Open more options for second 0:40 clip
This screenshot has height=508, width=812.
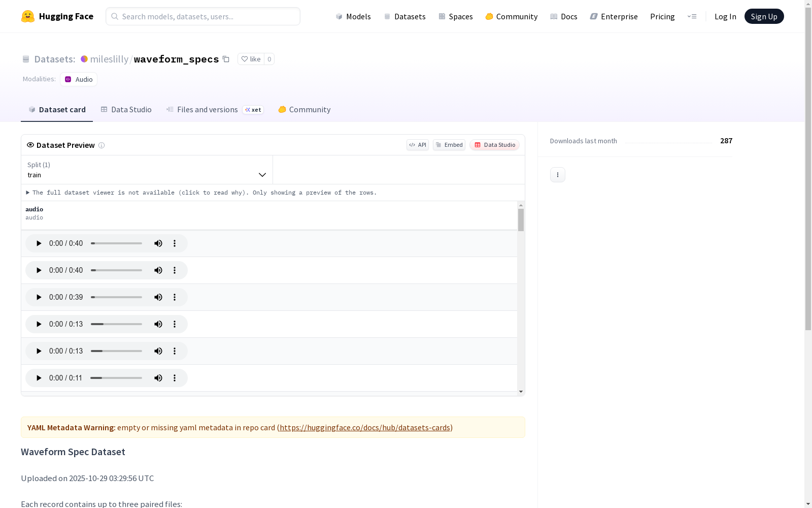click(175, 270)
